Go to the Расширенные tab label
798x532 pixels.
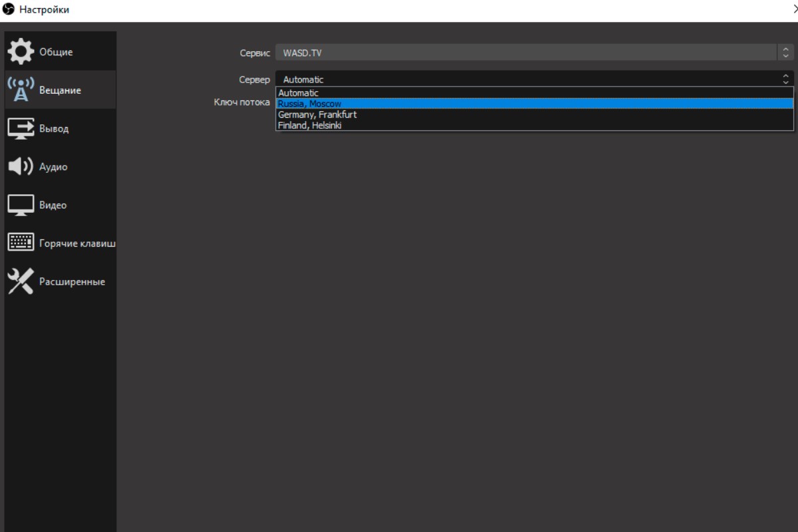pyautogui.click(x=72, y=281)
